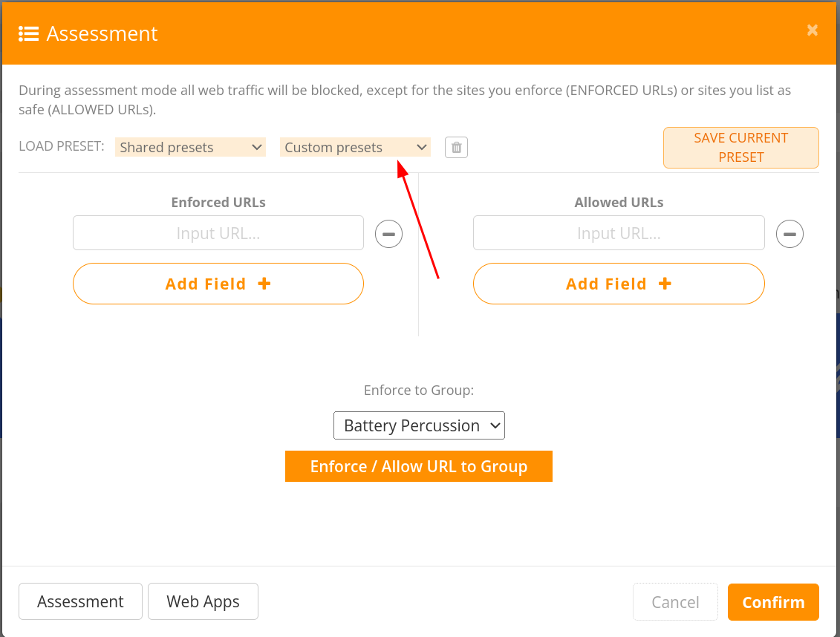Viewport: 840px width, 637px height.
Task: Close the Assessment dialog with X
Action: click(812, 30)
